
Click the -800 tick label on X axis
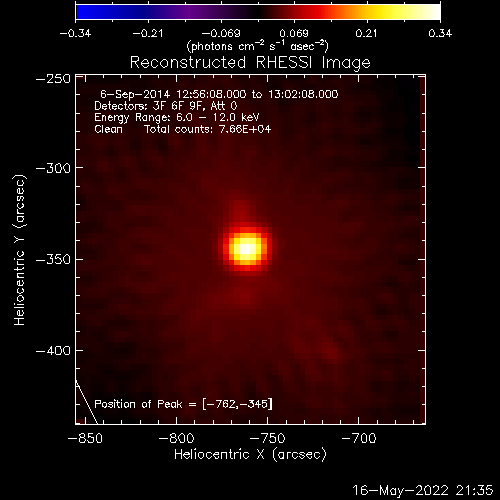[176, 438]
